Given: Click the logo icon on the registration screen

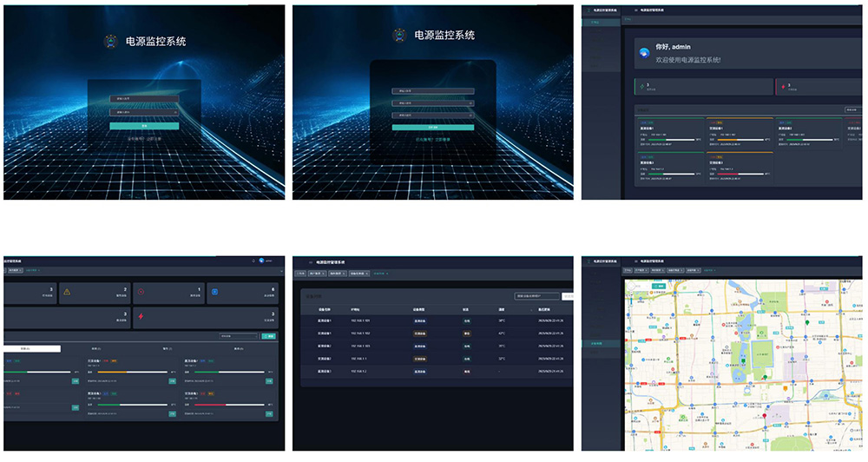Looking at the screenshot, I should coord(399,36).
